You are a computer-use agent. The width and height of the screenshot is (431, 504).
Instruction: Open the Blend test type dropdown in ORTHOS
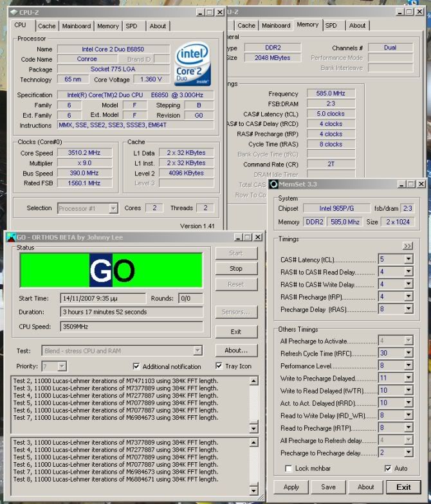[x=198, y=351]
